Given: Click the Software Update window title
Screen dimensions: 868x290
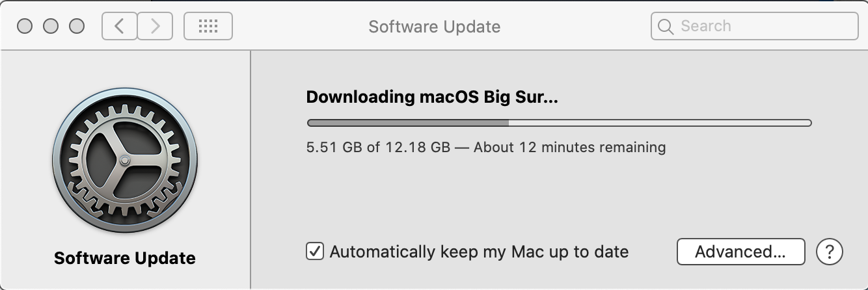Looking at the screenshot, I should [434, 27].
